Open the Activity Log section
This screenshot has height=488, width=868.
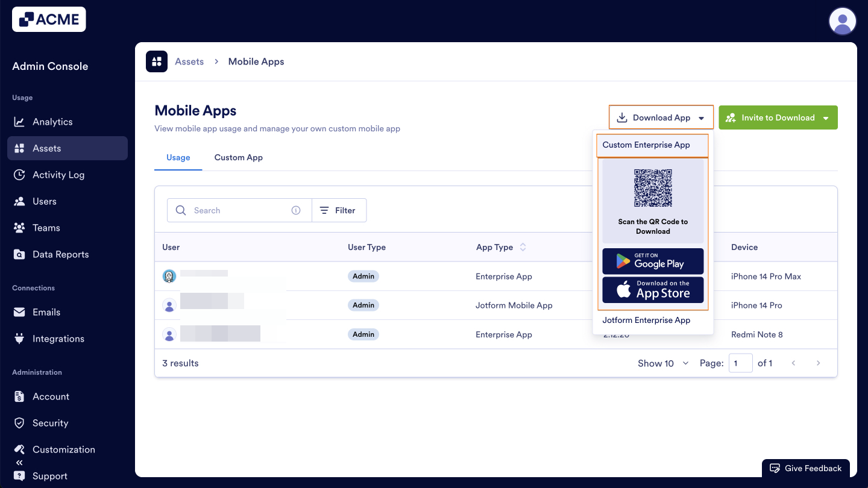(x=58, y=175)
